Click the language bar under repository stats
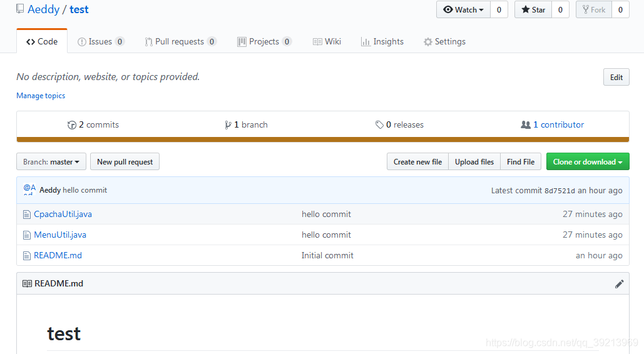The height and width of the screenshot is (354, 644). point(323,139)
